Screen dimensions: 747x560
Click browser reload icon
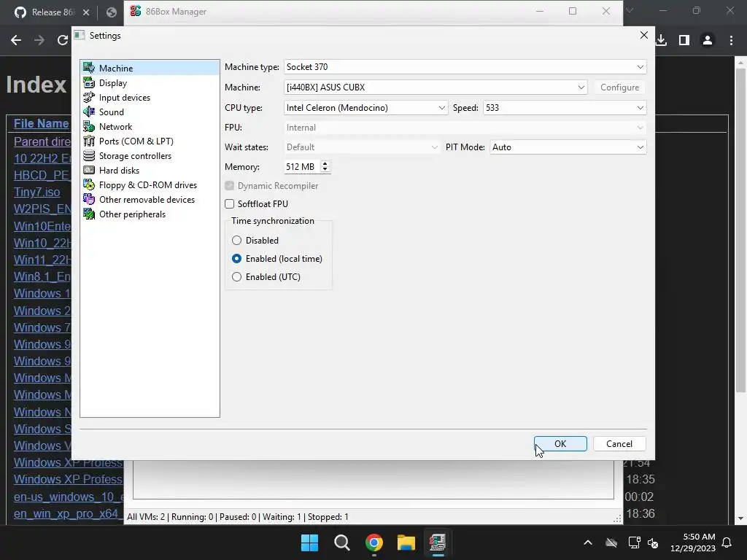coord(63,41)
